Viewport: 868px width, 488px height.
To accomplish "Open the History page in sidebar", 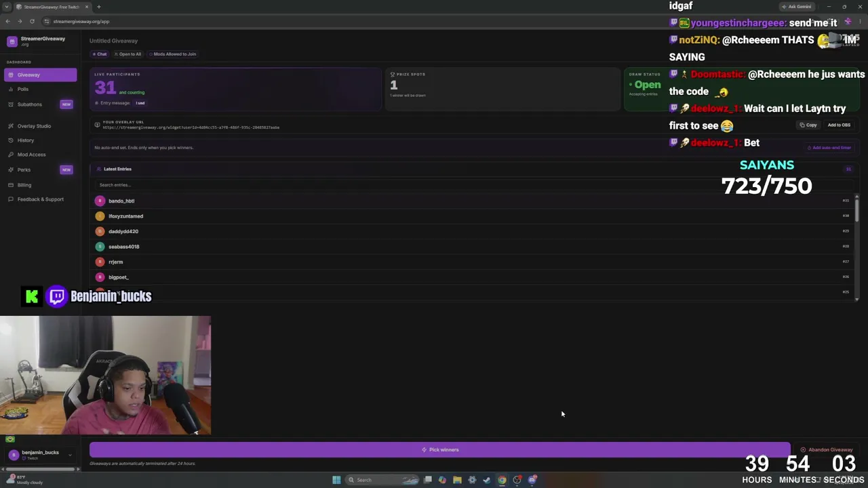I will click(x=41, y=140).
